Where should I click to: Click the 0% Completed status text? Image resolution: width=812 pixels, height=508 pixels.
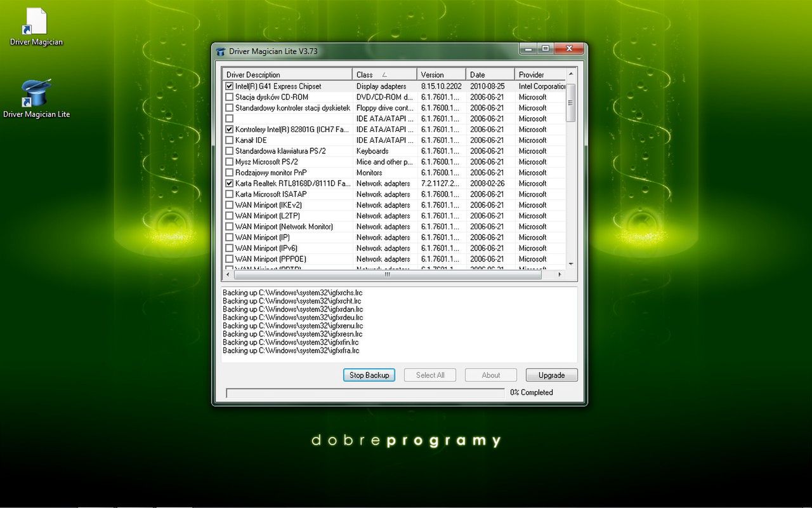532,392
